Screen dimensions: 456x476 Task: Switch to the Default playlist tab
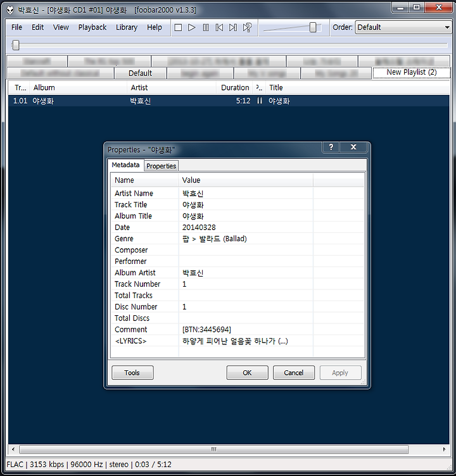point(141,73)
